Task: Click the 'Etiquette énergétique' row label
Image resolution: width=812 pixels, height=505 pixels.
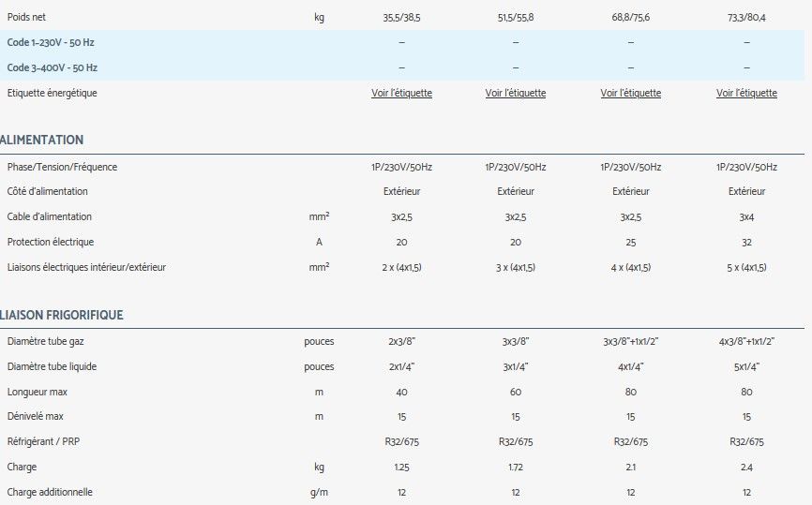Action: pyautogui.click(x=52, y=93)
